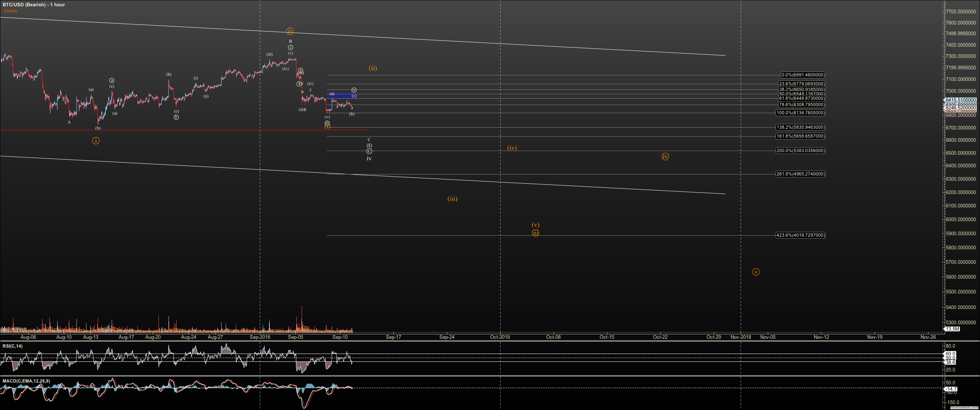Screen dimensions: 980x410
Task: Click the 78.6%(6308.795) Fibonacci level label
Action: [x=802, y=105]
